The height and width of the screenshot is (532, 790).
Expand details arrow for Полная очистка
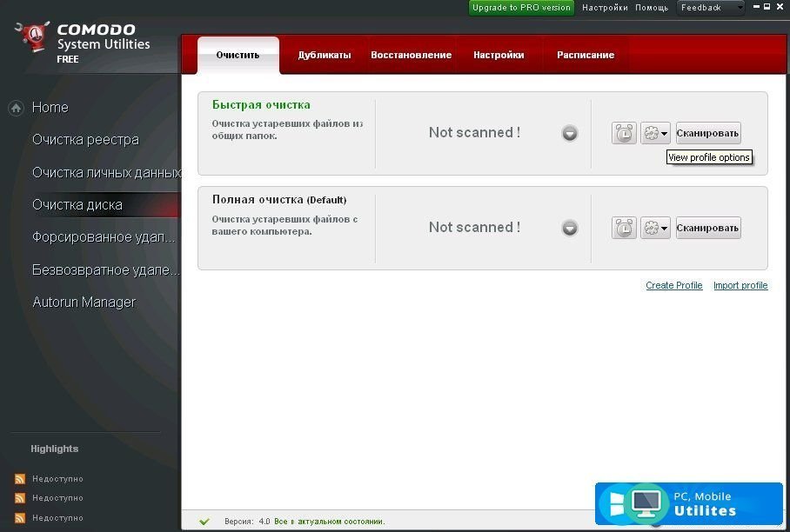570,228
